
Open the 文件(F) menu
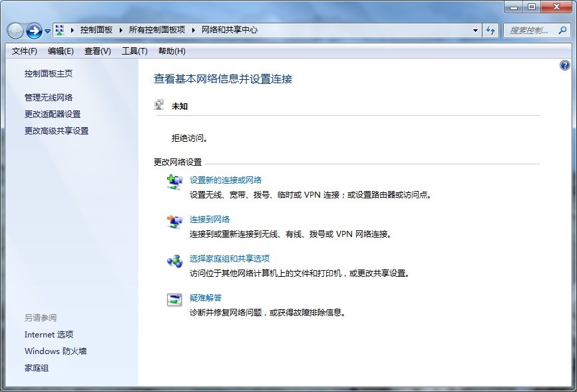pos(25,51)
